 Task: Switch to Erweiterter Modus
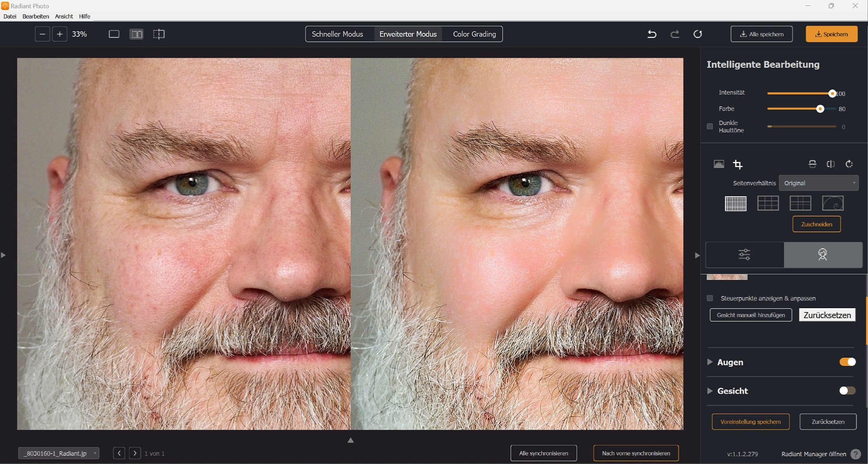[x=408, y=34]
